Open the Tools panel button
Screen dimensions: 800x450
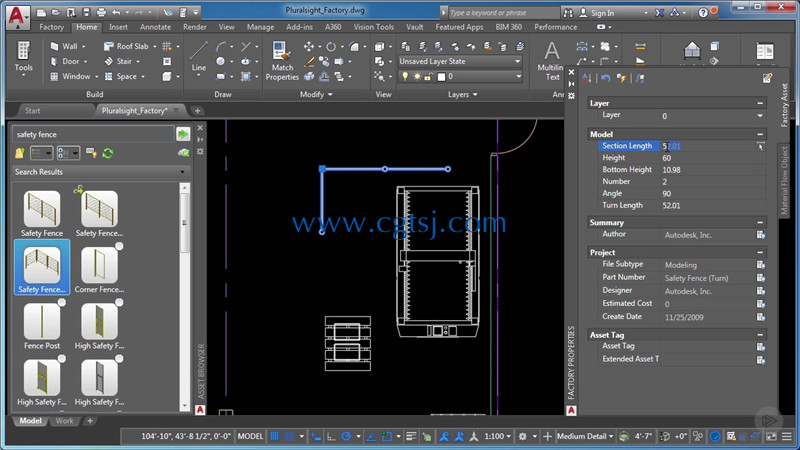23,59
